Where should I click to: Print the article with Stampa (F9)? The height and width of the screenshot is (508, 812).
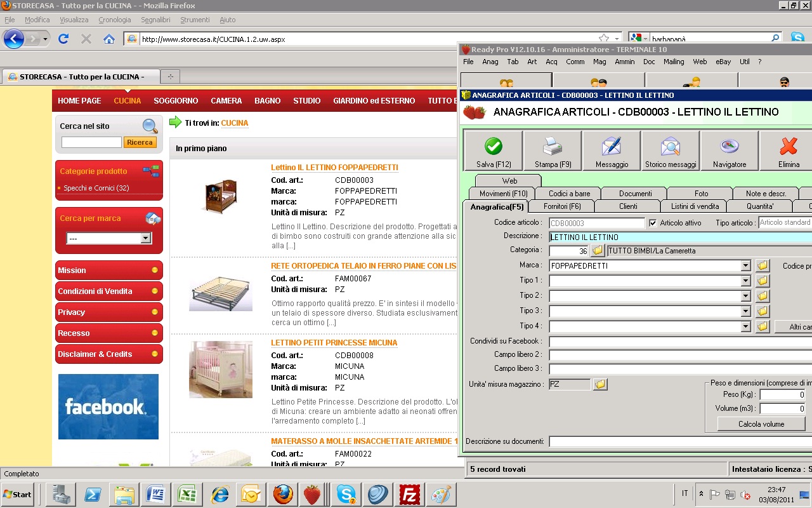[x=553, y=151]
